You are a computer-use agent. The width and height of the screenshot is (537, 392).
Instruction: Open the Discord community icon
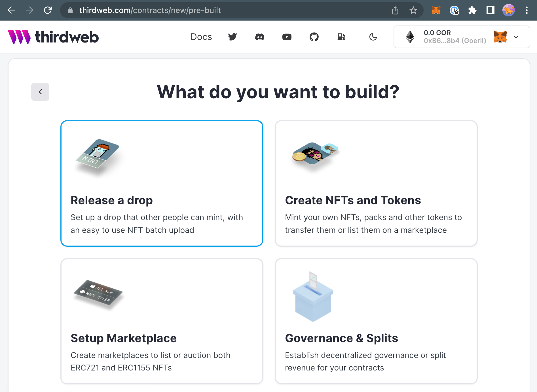pos(260,37)
